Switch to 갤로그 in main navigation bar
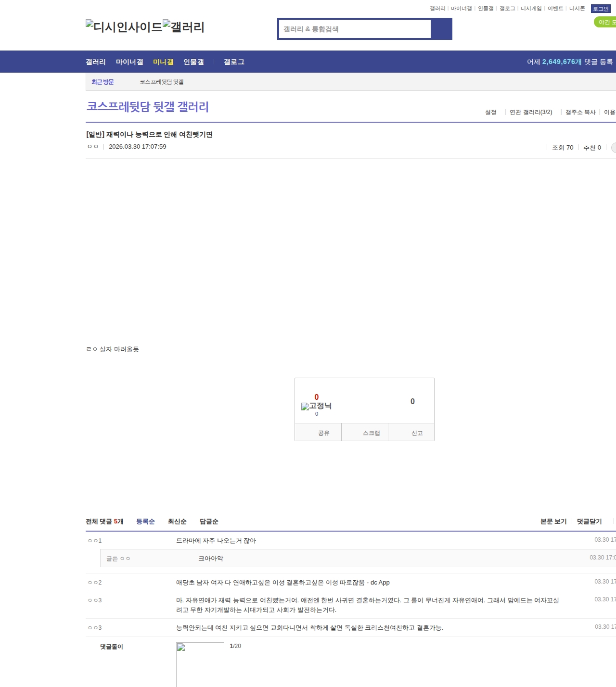 click(234, 62)
